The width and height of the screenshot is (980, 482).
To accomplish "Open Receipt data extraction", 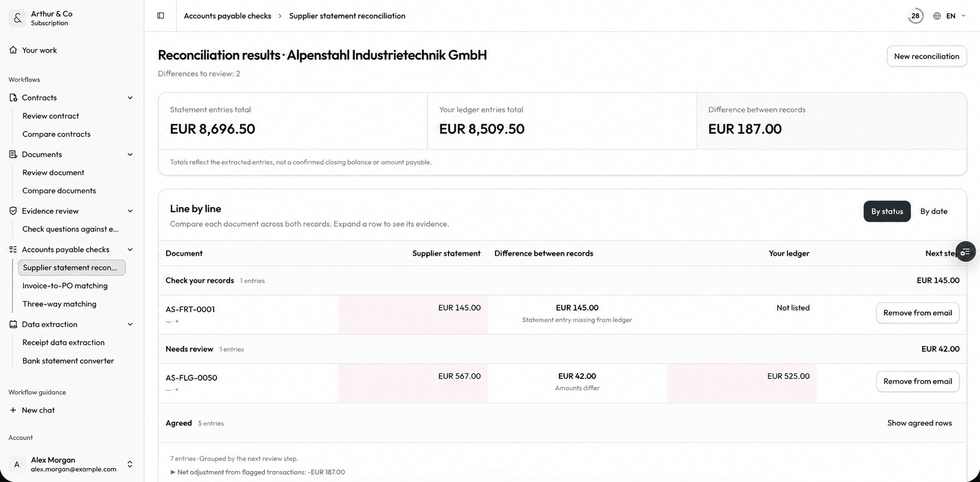I will coord(64,342).
